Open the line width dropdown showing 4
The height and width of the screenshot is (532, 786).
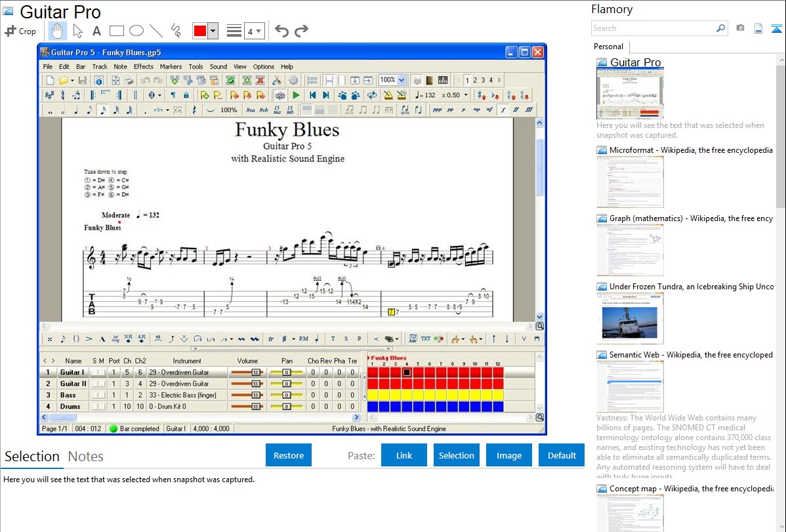tap(254, 31)
